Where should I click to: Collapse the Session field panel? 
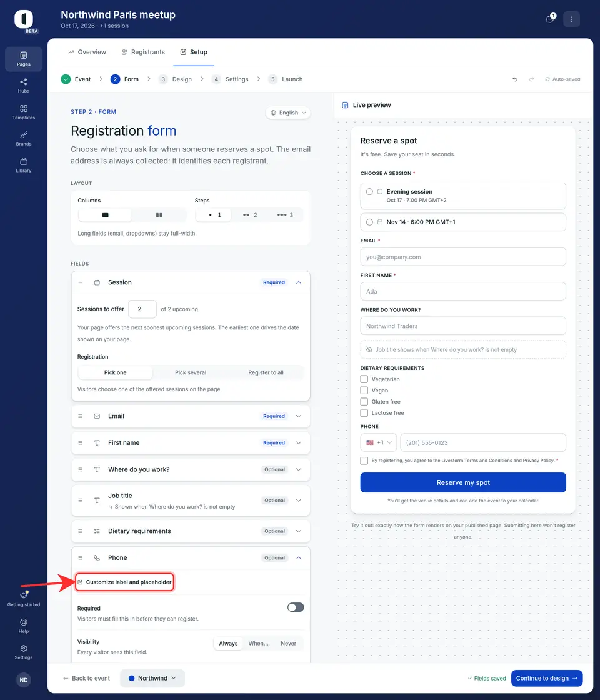point(299,282)
